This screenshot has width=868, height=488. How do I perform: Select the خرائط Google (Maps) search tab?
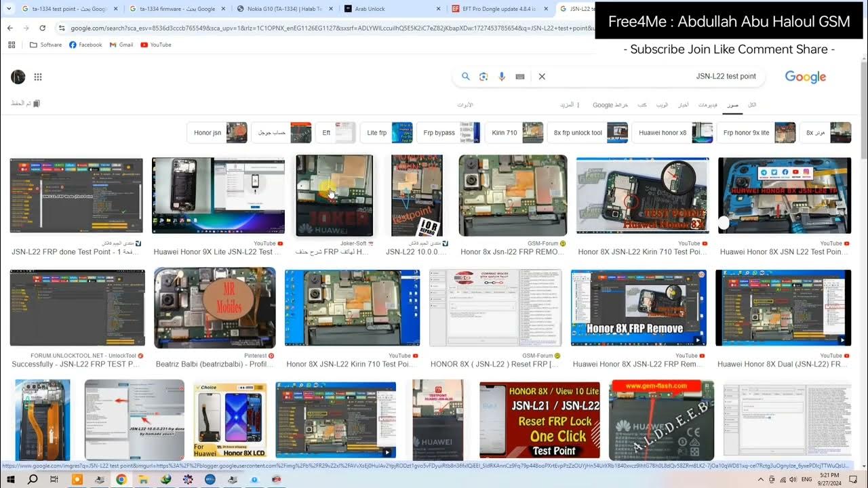[610, 105]
